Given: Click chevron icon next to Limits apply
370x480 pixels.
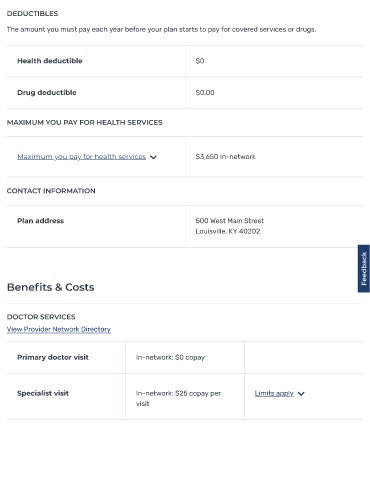Looking at the screenshot, I should tap(301, 394).
